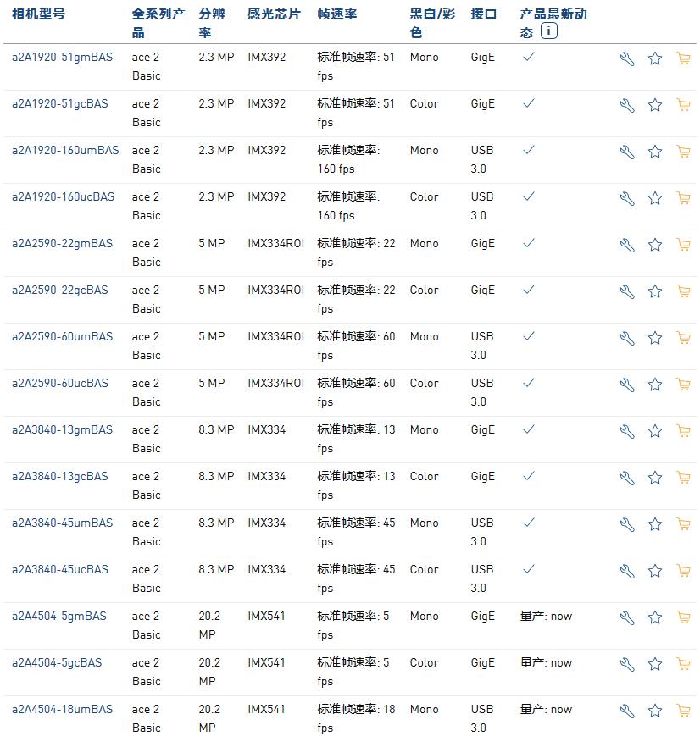Click the 全系列产品 column header
Image resolution: width=700 pixels, height=736 pixels.
click(x=158, y=23)
